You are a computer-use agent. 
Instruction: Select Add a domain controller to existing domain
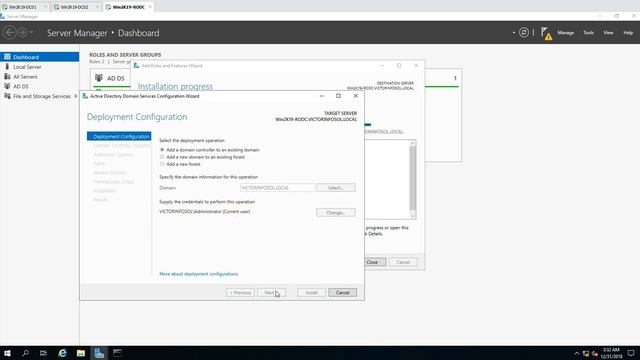pos(162,150)
